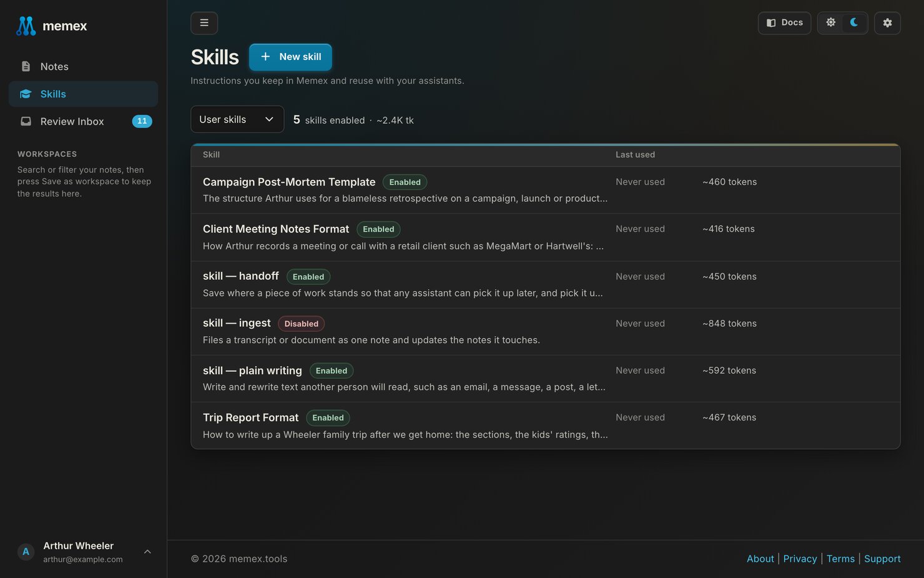The width and height of the screenshot is (924, 578).
Task: Click the Docs panel icon
Action: [771, 23]
